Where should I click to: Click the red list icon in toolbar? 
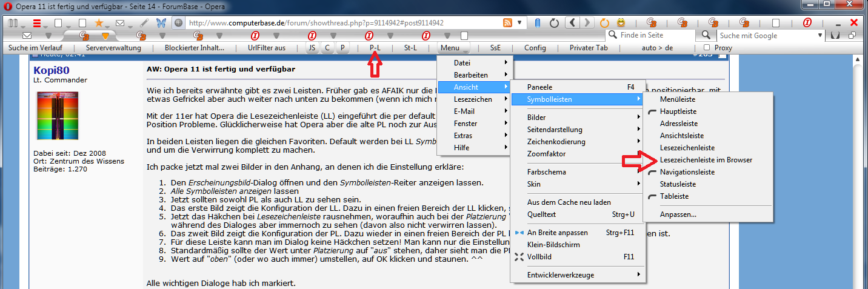[x=36, y=23]
